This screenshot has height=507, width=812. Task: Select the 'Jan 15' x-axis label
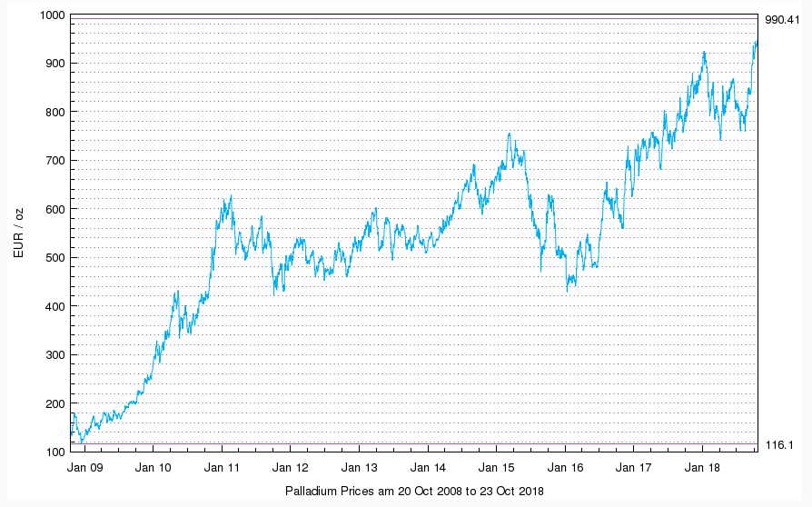[x=496, y=469]
